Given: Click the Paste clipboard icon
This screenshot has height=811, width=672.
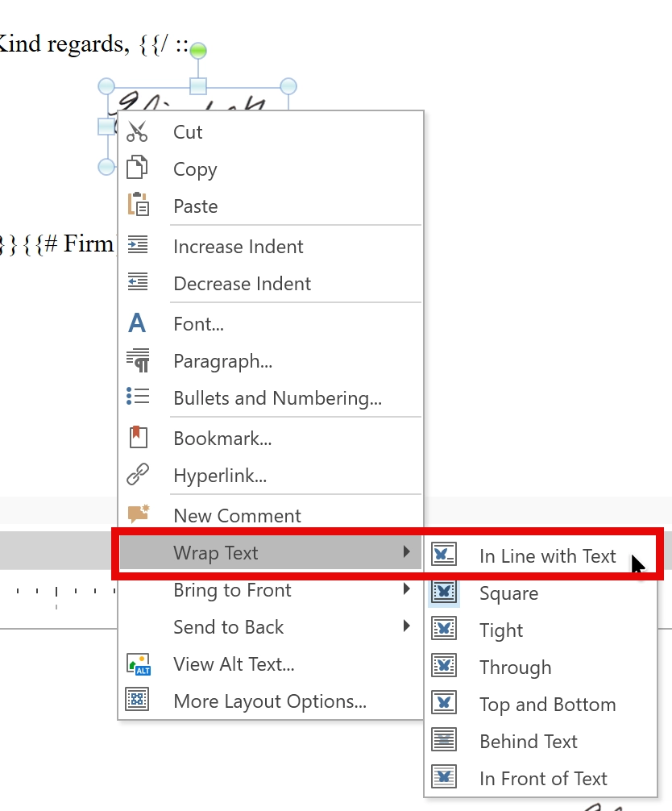Looking at the screenshot, I should (x=138, y=204).
